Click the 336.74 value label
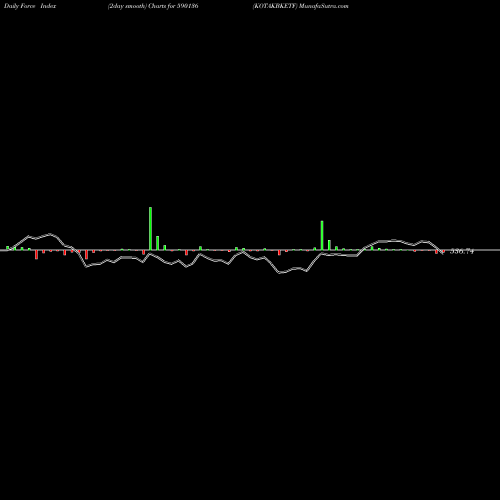The image size is (500, 500). (x=462, y=251)
